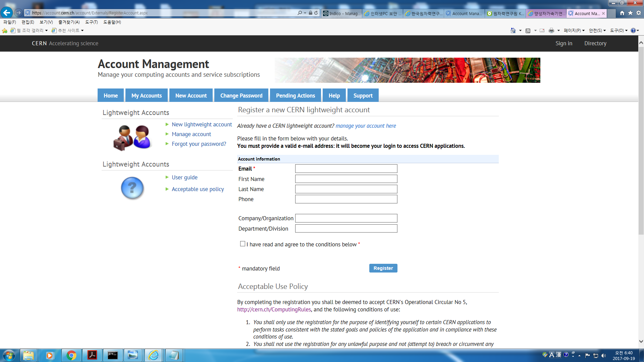Screen dimensions: 644x362
Task: Toggle the IME 'A' input mode button
Action: pos(552,355)
